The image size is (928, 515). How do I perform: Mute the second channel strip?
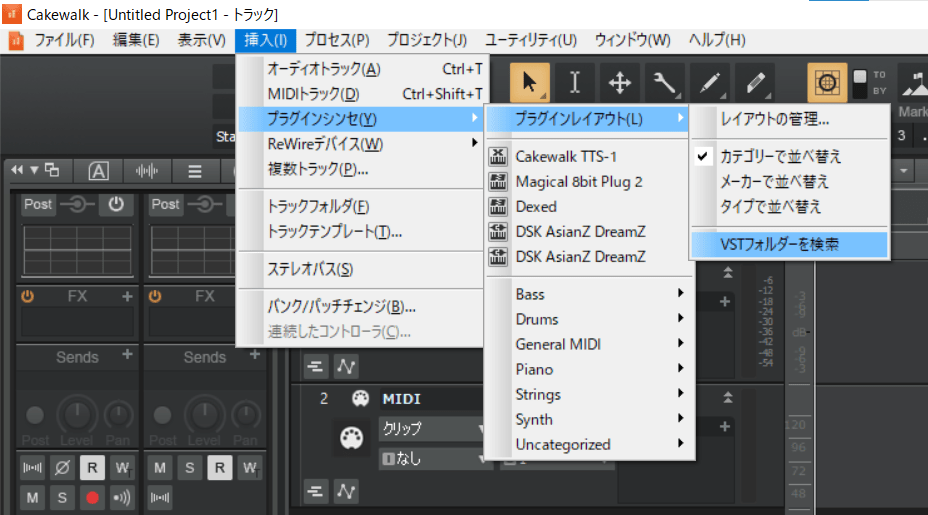(x=160, y=468)
